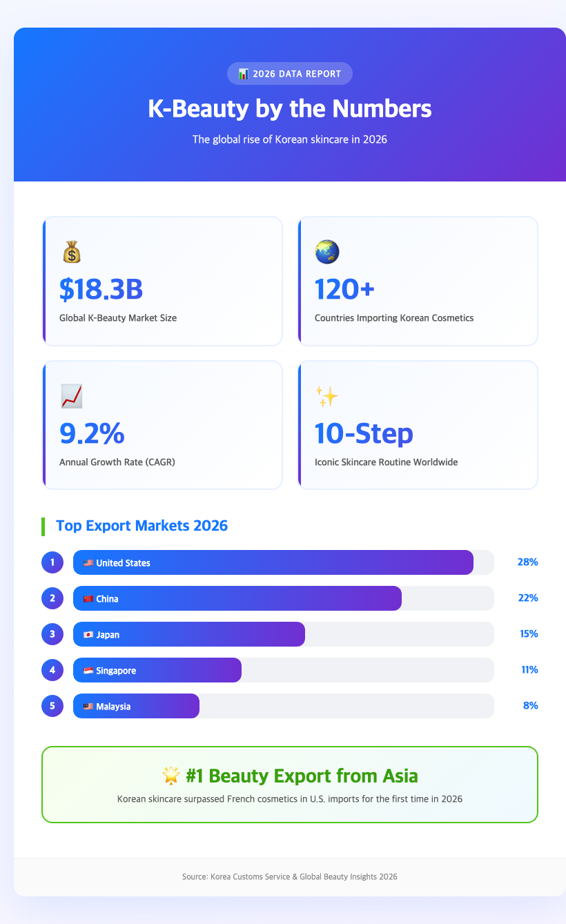Click the 9.2% annual growth rate value
Image resolution: width=566 pixels, height=924 pixels.
(x=92, y=433)
